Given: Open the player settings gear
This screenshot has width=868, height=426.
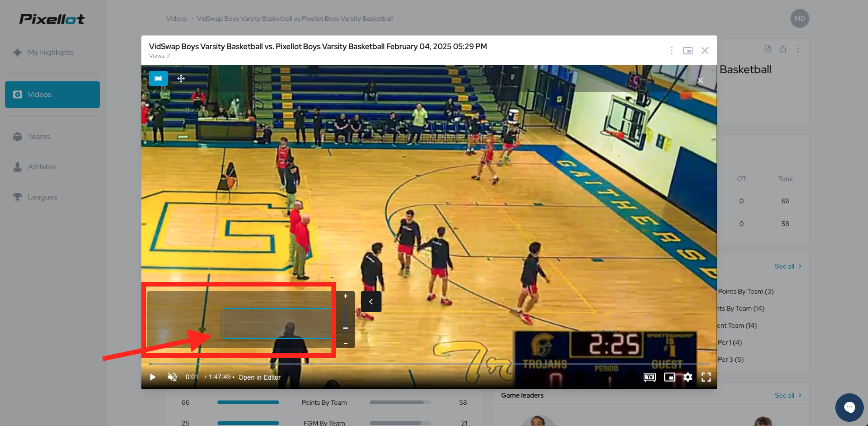Looking at the screenshot, I should point(688,377).
